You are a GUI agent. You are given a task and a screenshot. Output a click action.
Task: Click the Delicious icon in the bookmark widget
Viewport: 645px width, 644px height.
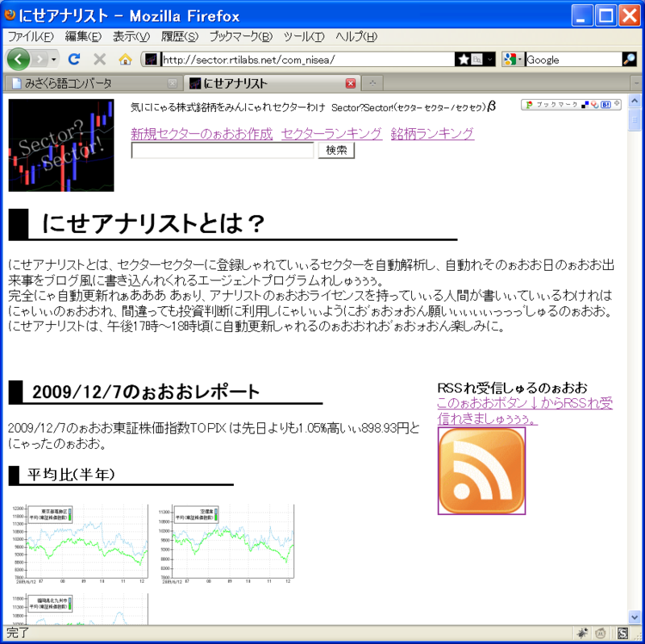(585, 105)
